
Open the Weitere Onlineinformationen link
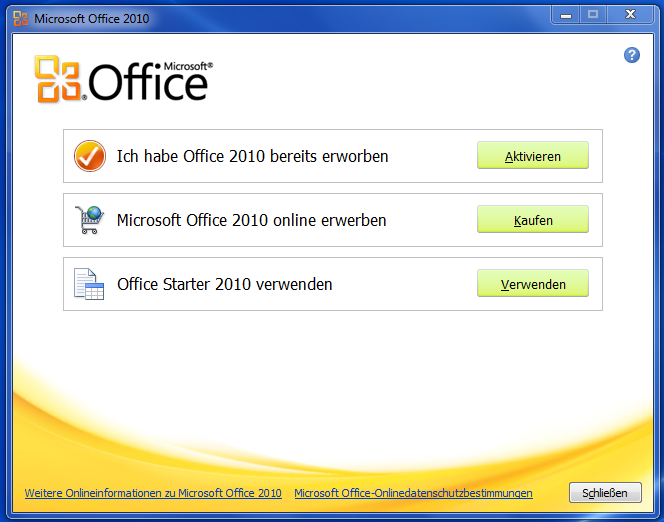point(153,493)
